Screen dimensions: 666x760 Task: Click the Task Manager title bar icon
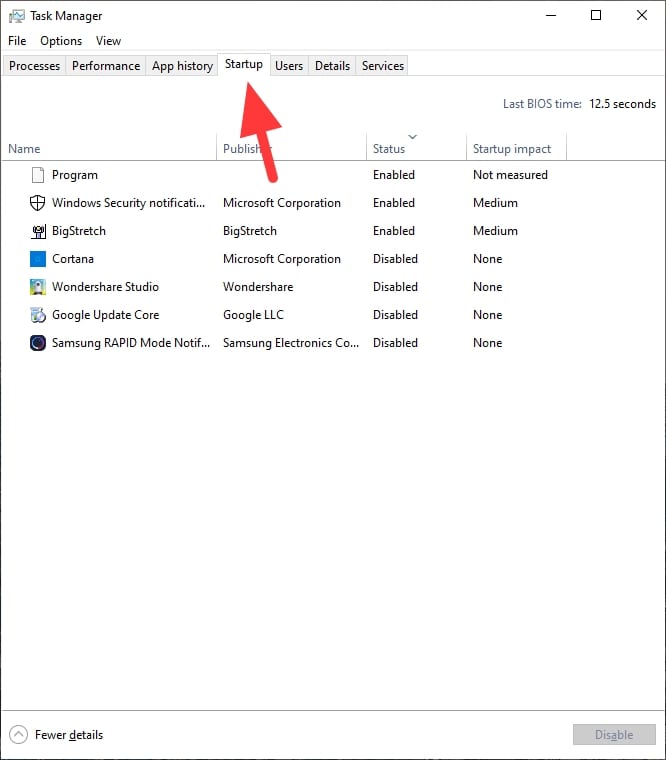click(16, 16)
